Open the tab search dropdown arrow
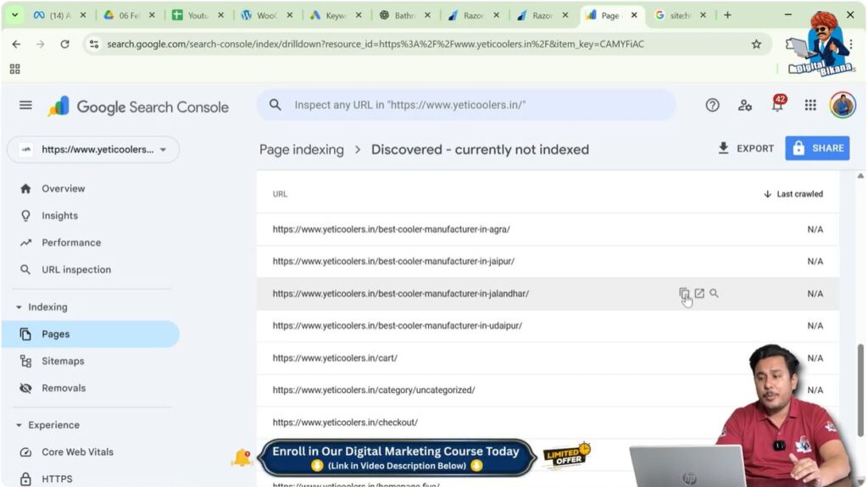868x487 pixels. point(15,15)
